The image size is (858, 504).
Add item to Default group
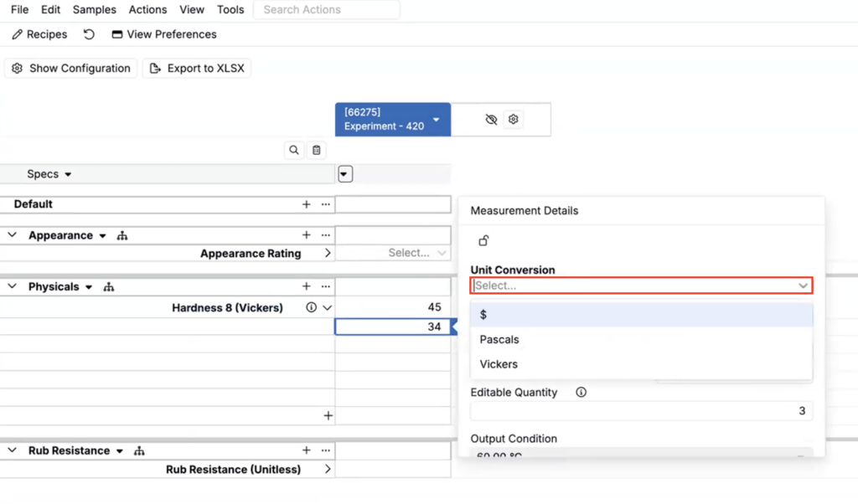point(307,204)
